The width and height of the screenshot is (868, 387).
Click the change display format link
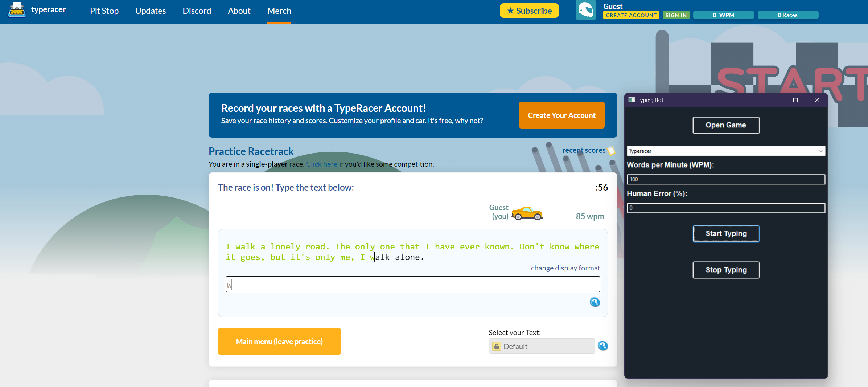coord(565,268)
